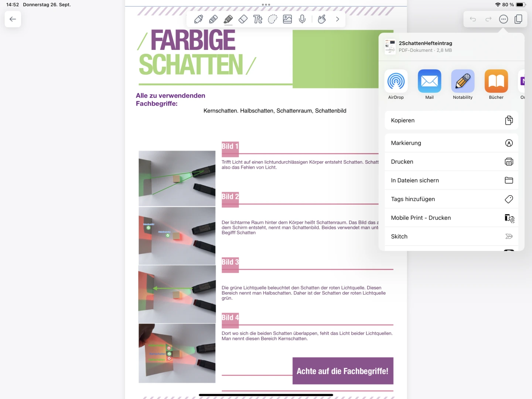The width and height of the screenshot is (532, 399).
Task: Select the pencil tool
Action: [213, 19]
